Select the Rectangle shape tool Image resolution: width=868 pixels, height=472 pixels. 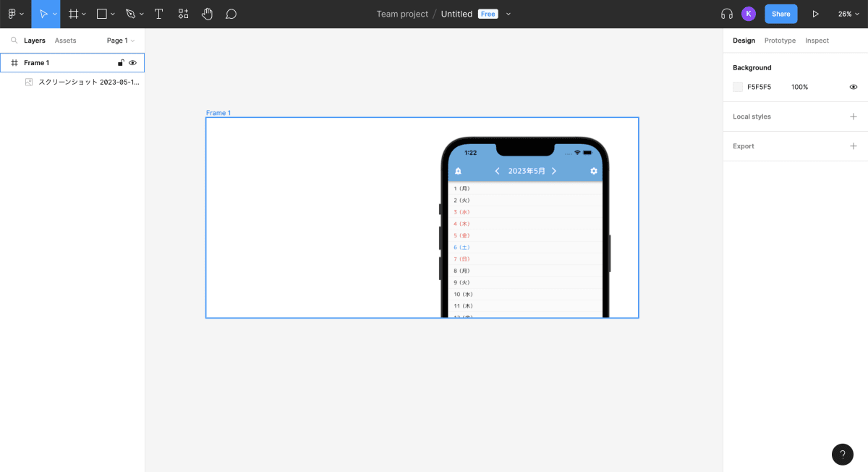[x=102, y=14]
